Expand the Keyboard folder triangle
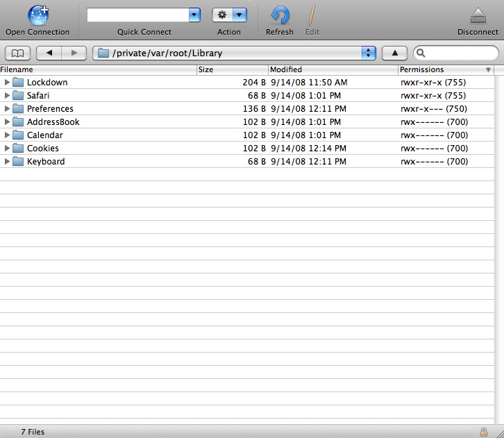The height and width of the screenshot is (438, 504). click(x=7, y=161)
